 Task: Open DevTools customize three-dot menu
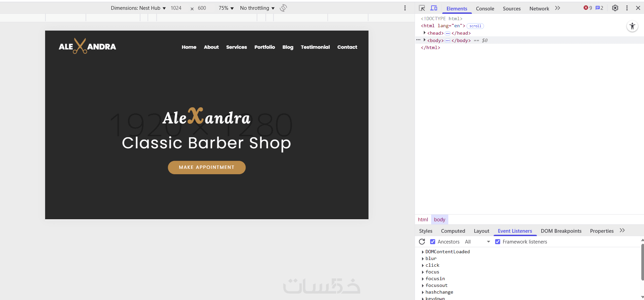click(x=627, y=8)
